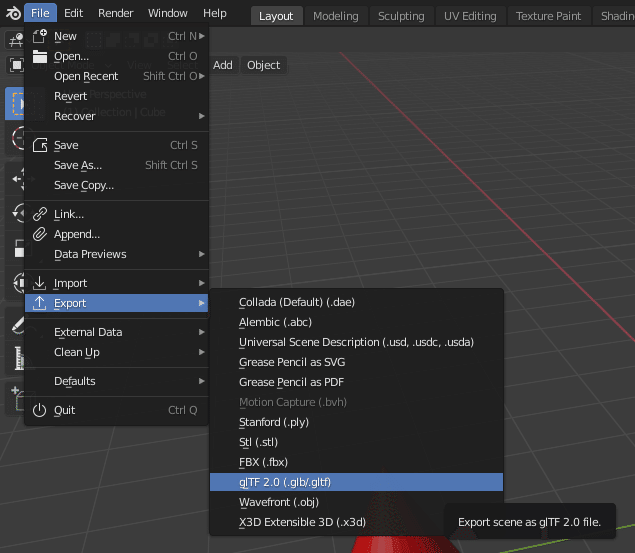The height and width of the screenshot is (553, 635).
Task: Expand the New submenu arrow
Action: click(x=202, y=36)
